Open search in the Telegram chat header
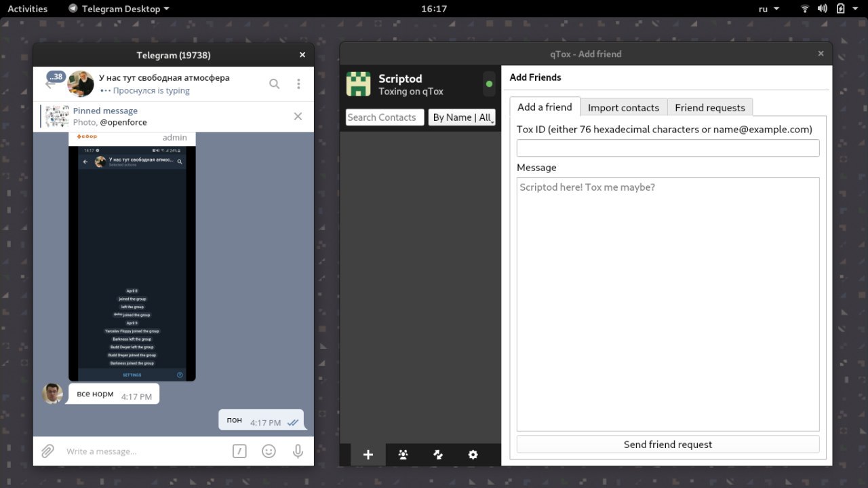 [274, 83]
